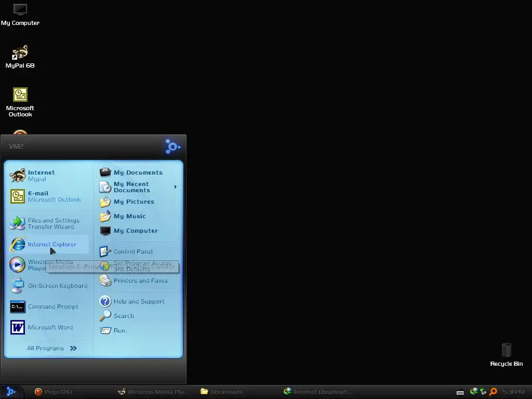Open the Files and Settings Transfer Wizard icon
532x399 pixels.
coord(17,223)
